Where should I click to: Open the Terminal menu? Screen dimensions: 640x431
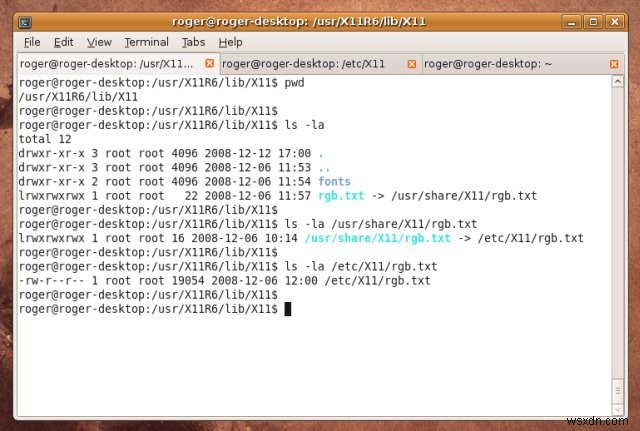pyautogui.click(x=147, y=42)
